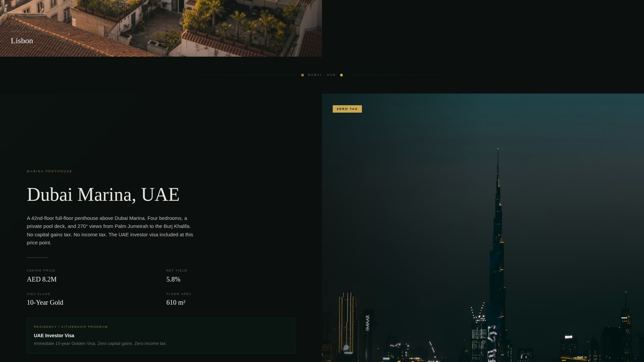Image resolution: width=644 pixels, height=362 pixels.
Task: Click the gold divider line under the description
Action: tap(38, 258)
